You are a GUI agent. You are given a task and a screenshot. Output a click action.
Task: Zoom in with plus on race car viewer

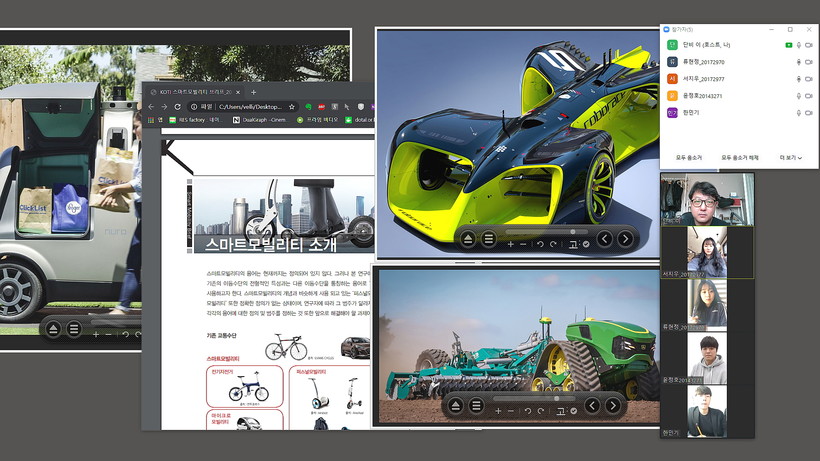pyautogui.click(x=511, y=243)
